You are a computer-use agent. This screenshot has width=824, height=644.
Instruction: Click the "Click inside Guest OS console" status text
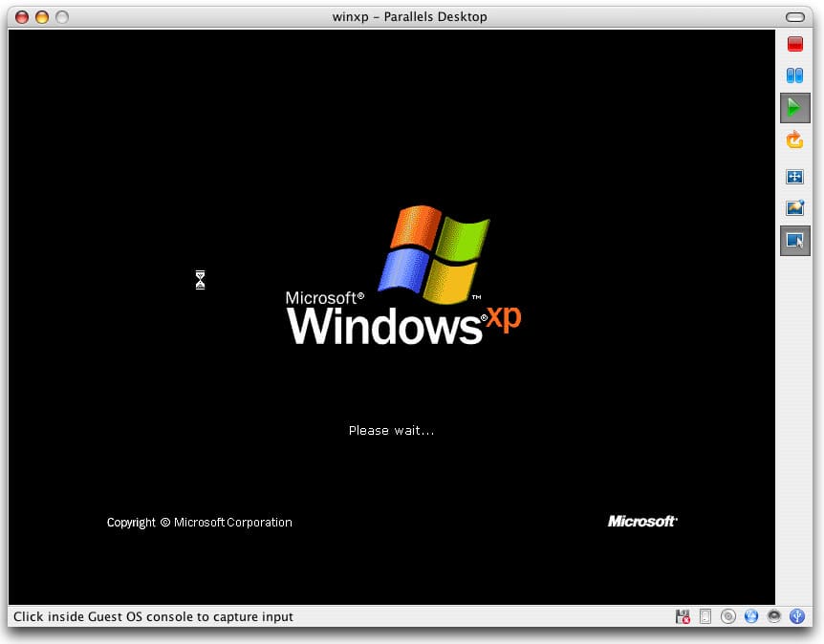[153, 617]
